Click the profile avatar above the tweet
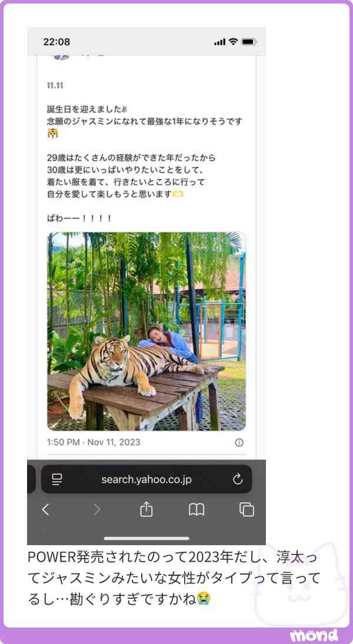 coord(62,57)
